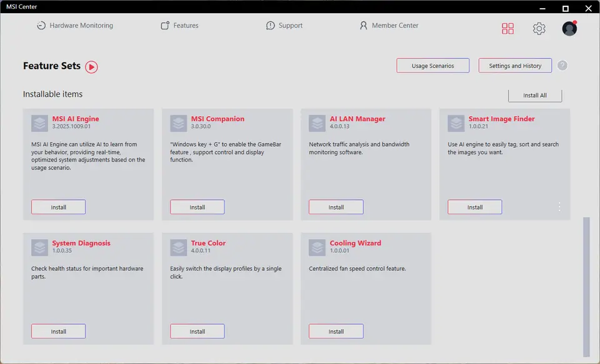The width and height of the screenshot is (600, 364).
Task: Click the question mark help icon
Action: pyautogui.click(x=562, y=66)
